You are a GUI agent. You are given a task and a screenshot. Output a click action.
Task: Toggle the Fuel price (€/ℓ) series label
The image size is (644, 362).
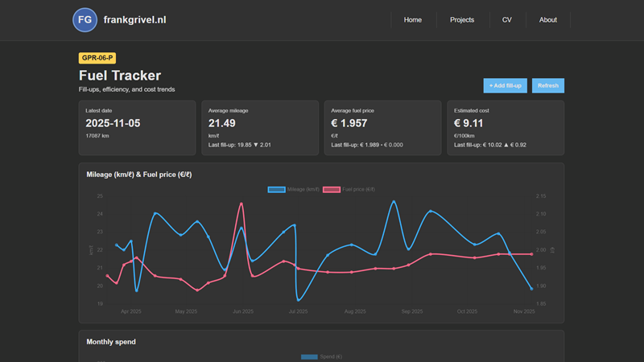coord(359,189)
